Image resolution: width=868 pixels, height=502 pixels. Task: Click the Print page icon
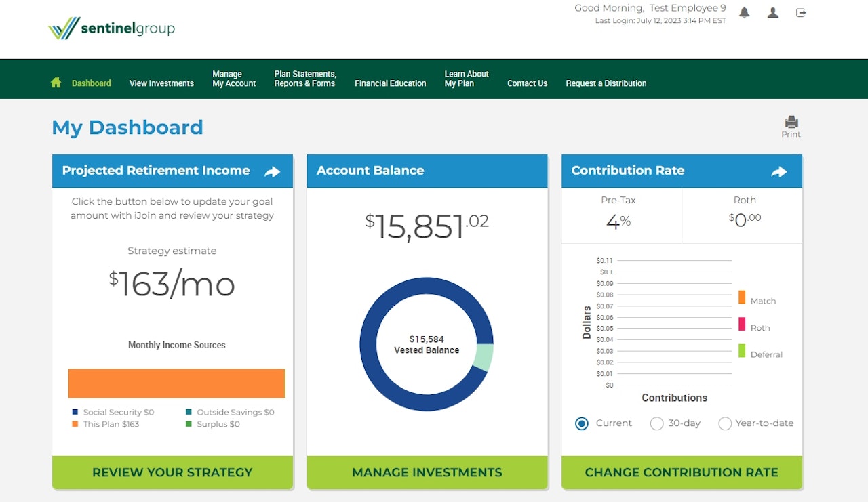pos(791,123)
